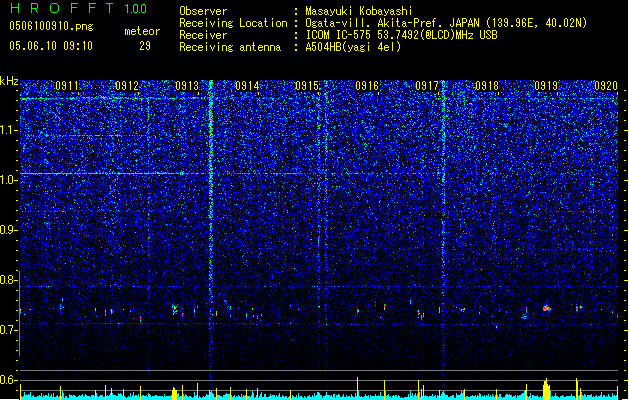This screenshot has width=629, height=400.
Task: Click the 0.7 frequency axis label
Action: coord(9,330)
